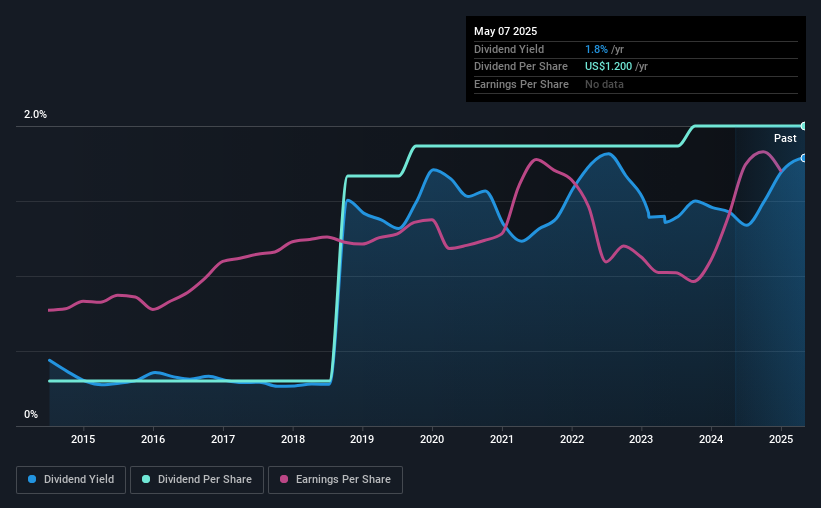Click the 0% y-axis label
The height and width of the screenshot is (508, 821).
(31, 414)
